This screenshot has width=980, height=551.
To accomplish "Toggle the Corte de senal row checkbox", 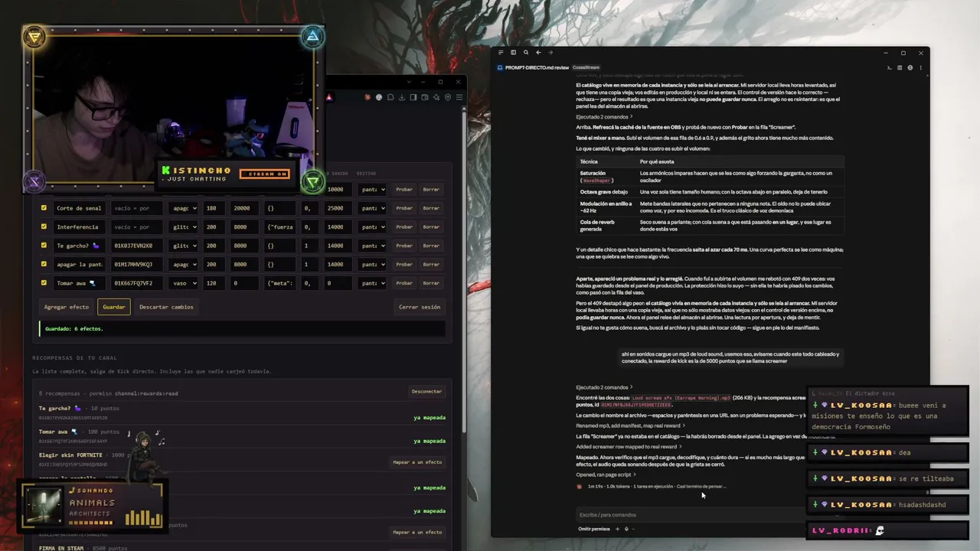I will point(44,208).
